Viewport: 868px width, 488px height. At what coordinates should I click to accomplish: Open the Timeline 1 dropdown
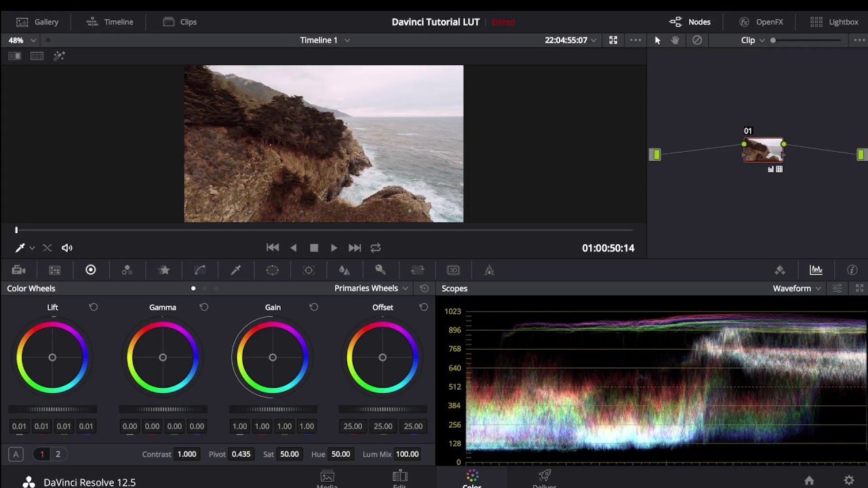point(325,40)
